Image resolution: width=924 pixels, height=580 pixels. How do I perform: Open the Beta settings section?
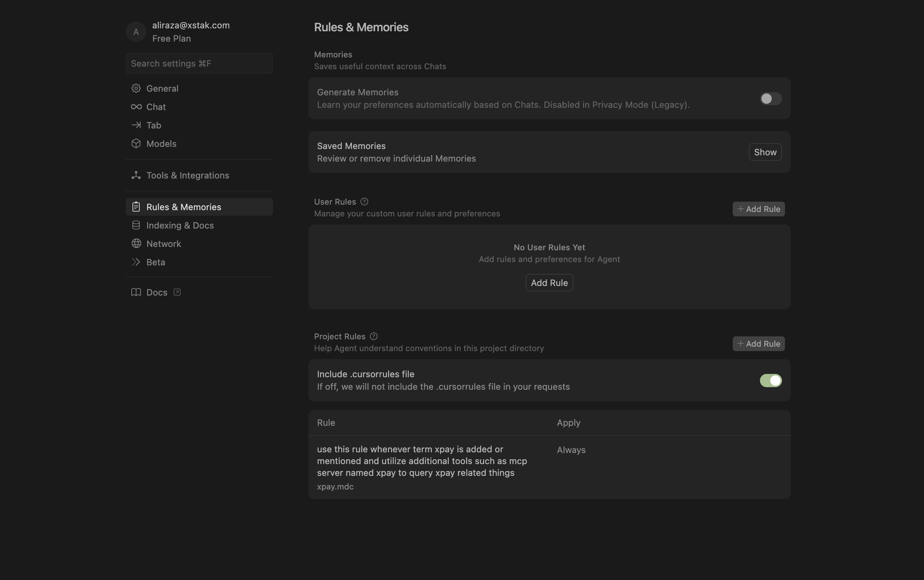199,262
